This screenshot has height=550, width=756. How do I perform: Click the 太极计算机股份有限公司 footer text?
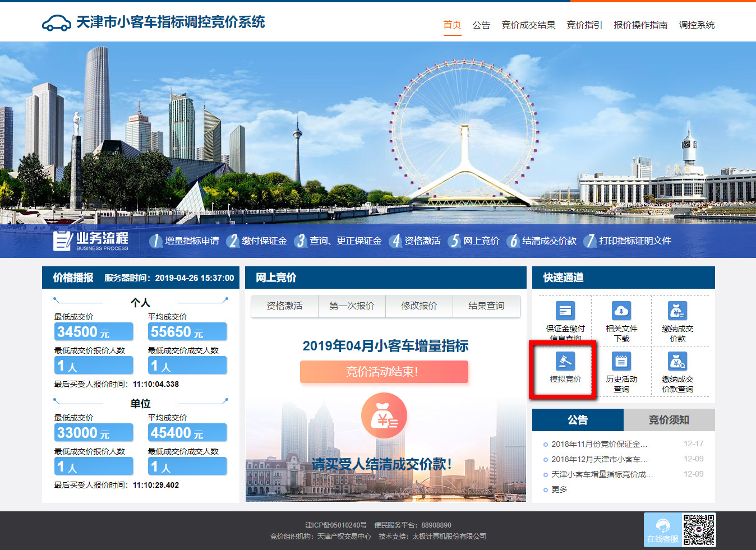point(449,537)
